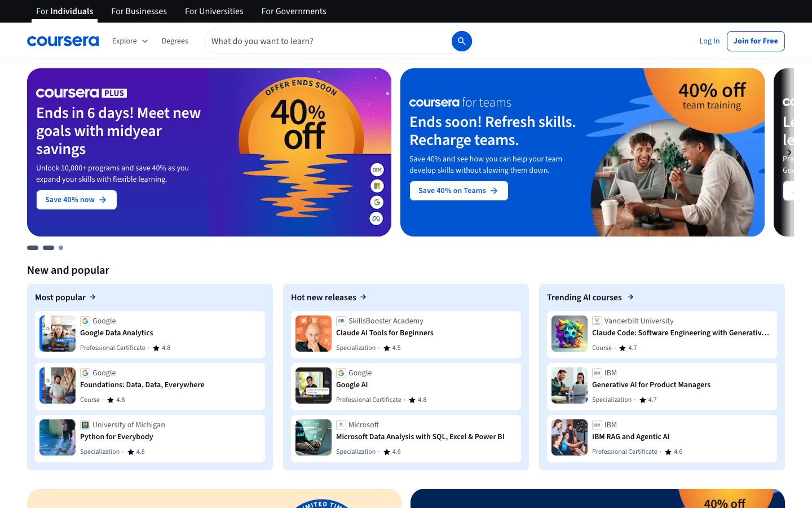
Task: Switch to the For Individuals tab
Action: (65, 11)
